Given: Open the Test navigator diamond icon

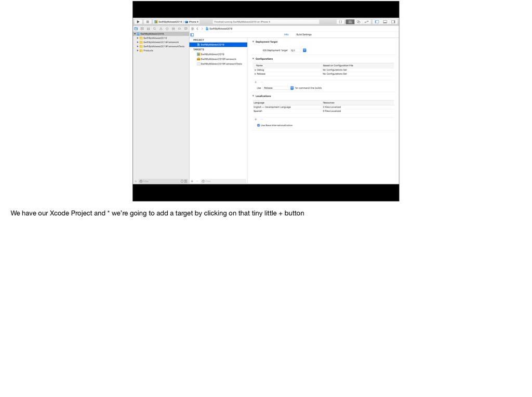Looking at the screenshot, I should pyautogui.click(x=167, y=29).
